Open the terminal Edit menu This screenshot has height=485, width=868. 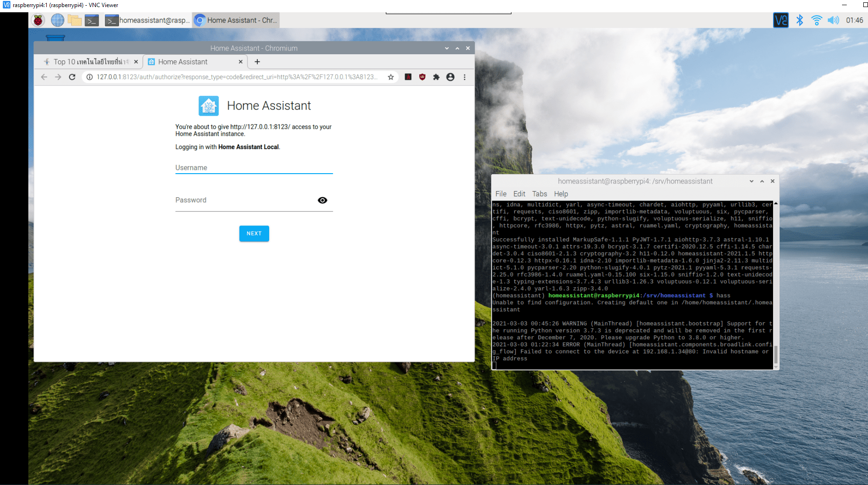click(x=519, y=194)
